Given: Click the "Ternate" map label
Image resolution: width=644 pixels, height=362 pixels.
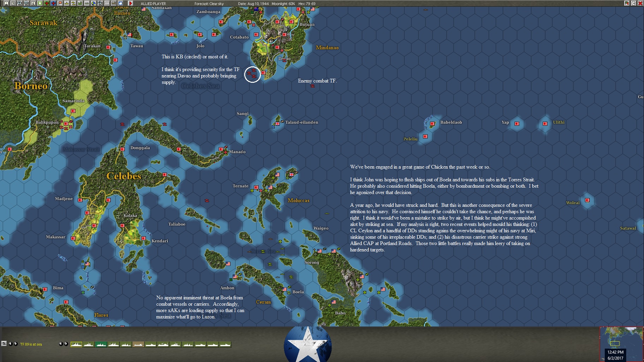Looking at the screenshot, I should (240, 186).
